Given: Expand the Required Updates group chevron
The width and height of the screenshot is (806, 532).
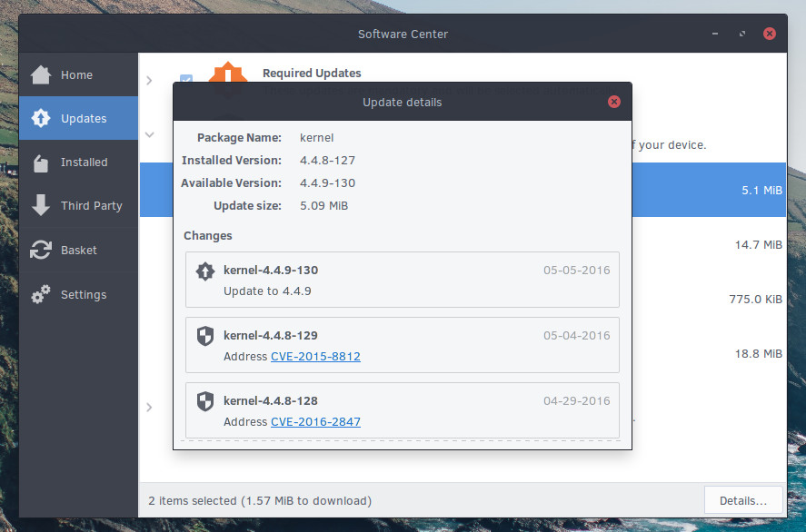Looking at the screenshot, I should coord(150,80).
